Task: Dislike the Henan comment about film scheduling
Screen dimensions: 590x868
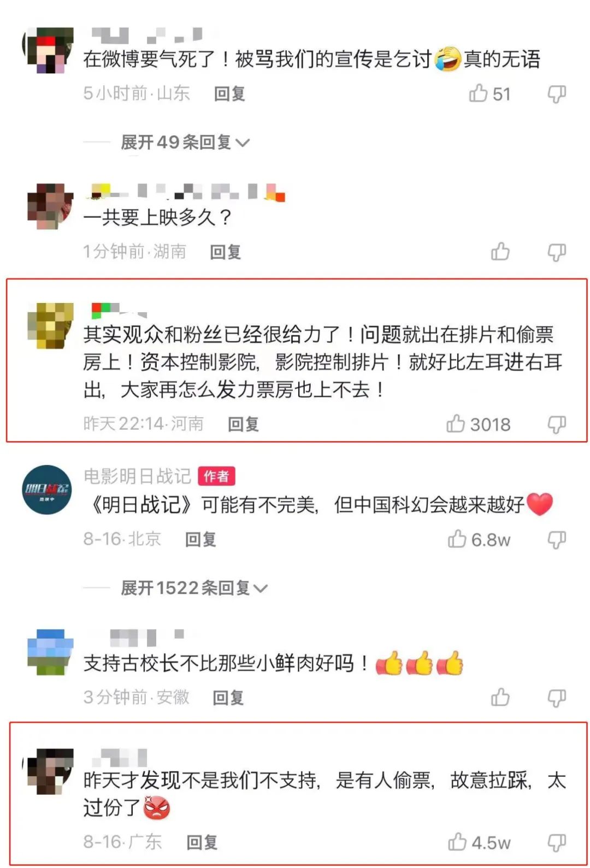Action: (x=557, y=424)
